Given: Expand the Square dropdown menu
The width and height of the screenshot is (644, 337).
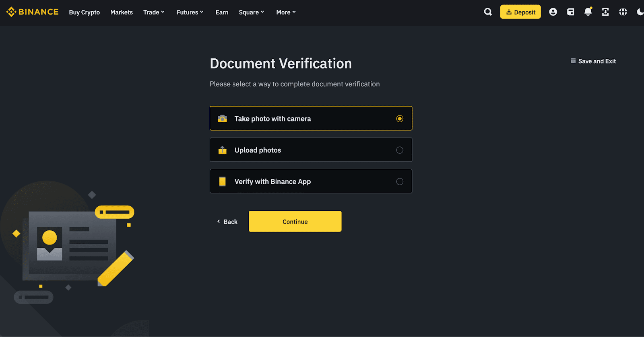Looking at the screenshot, I should tap(251, 12).
